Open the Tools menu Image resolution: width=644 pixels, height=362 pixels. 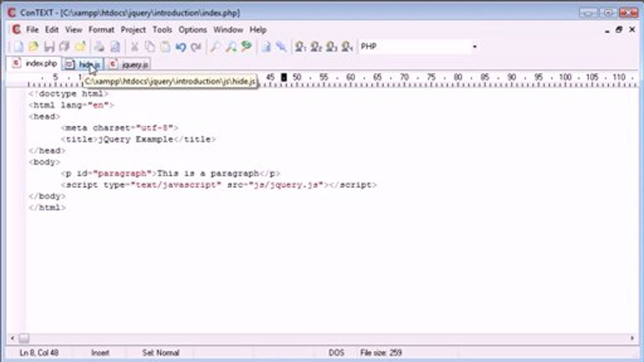162,30
